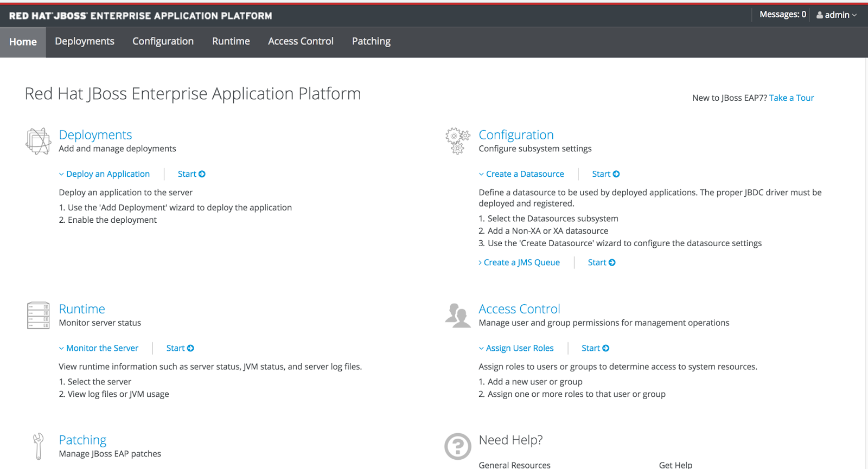Go to the Home tab
Image resolution: width=868 pixels, height=469 pixels.
[23, 42]
